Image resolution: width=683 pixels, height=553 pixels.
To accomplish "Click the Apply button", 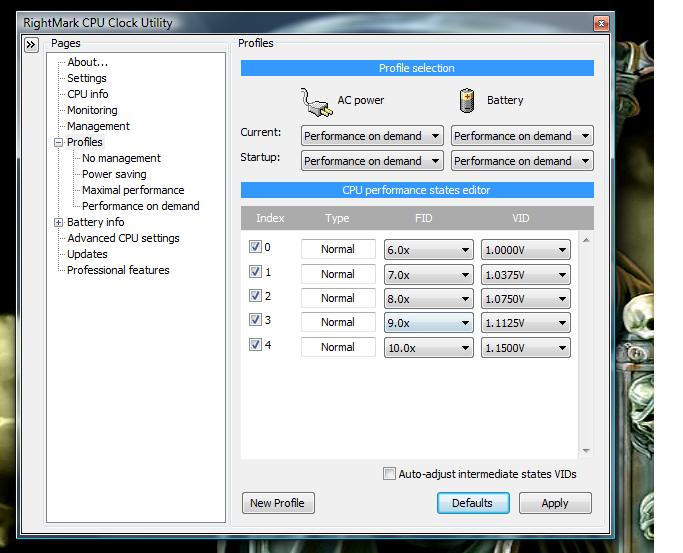I will (x=555, y=503).
